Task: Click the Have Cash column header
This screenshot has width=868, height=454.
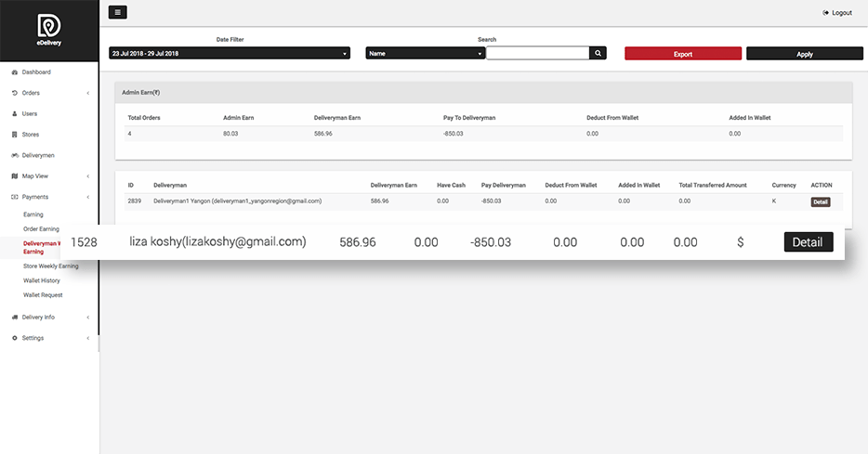Action: 451,186
